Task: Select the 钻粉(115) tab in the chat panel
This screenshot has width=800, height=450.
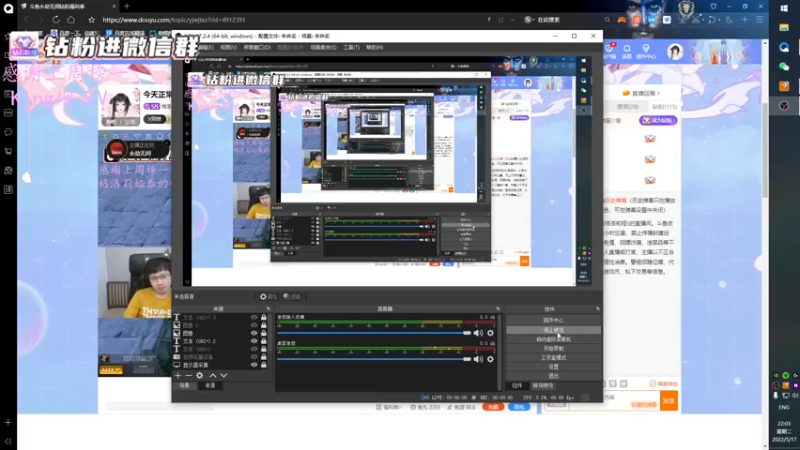Action: point(664,107)
